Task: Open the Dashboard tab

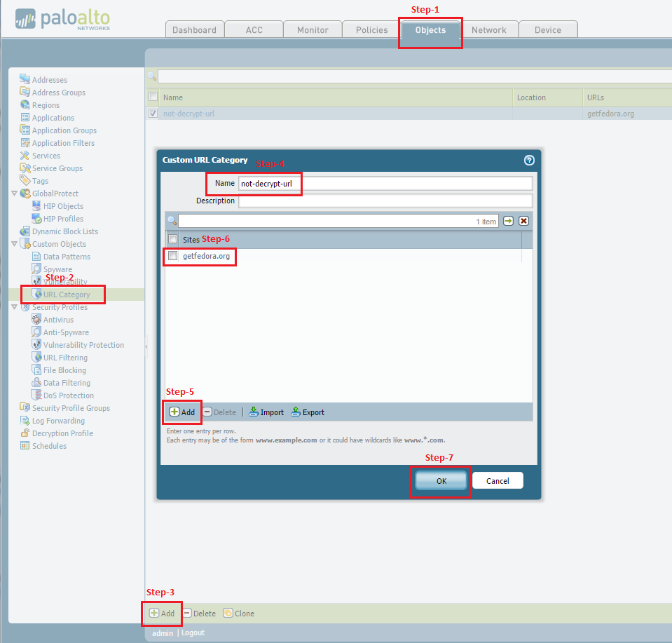Action: pyautogui.click(x=195, y=29)
